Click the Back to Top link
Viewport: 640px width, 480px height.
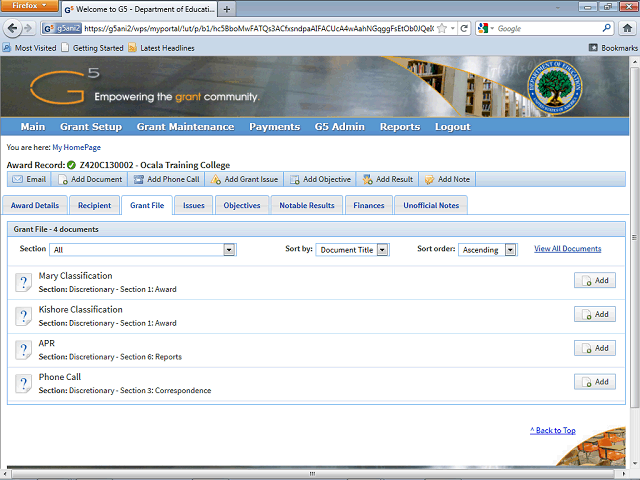point(553,430)
